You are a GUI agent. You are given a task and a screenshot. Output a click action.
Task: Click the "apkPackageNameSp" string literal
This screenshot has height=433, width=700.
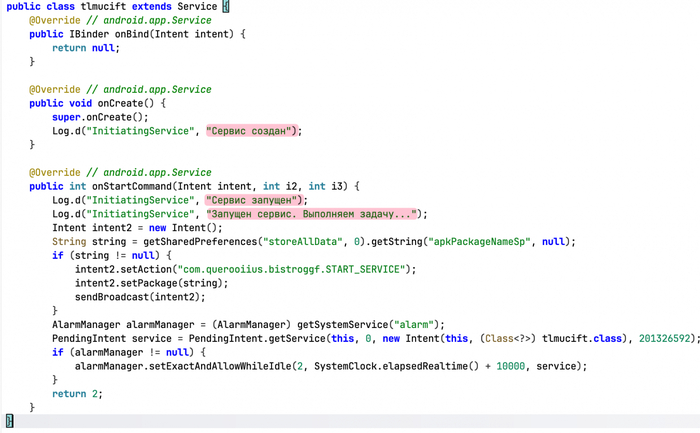click(480, 242)
